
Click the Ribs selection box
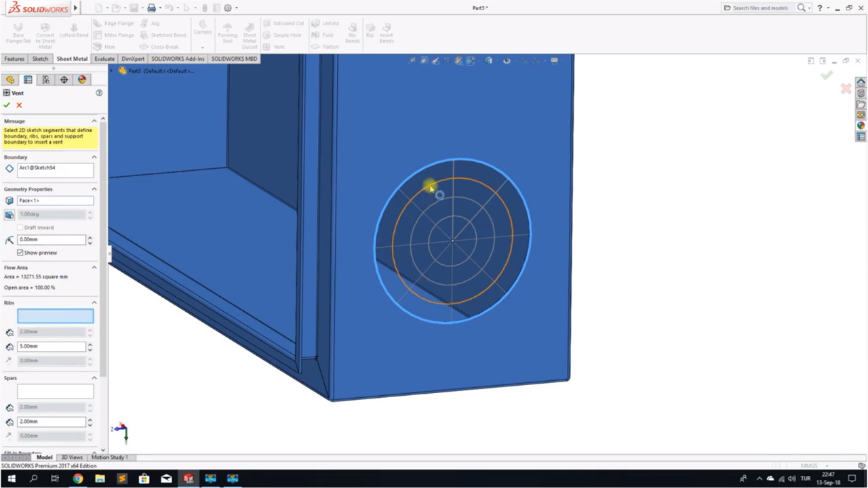(x=55, y=316)
